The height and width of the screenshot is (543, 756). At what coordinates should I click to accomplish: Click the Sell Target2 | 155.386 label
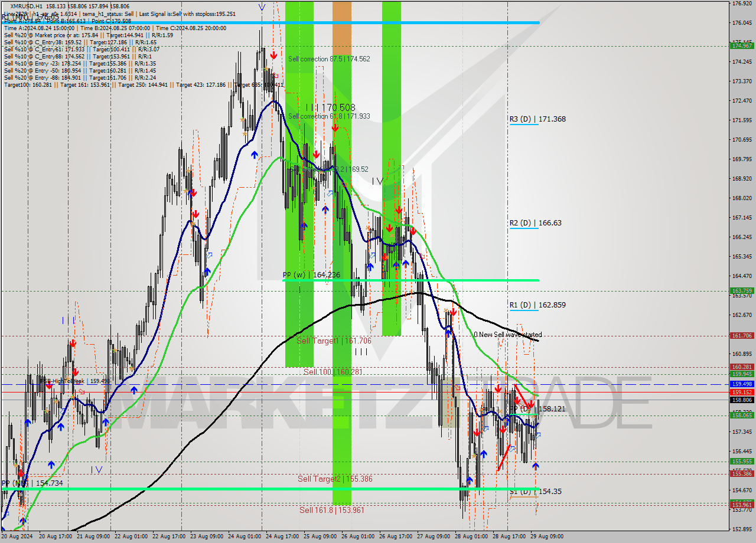(x=335, y=479)
